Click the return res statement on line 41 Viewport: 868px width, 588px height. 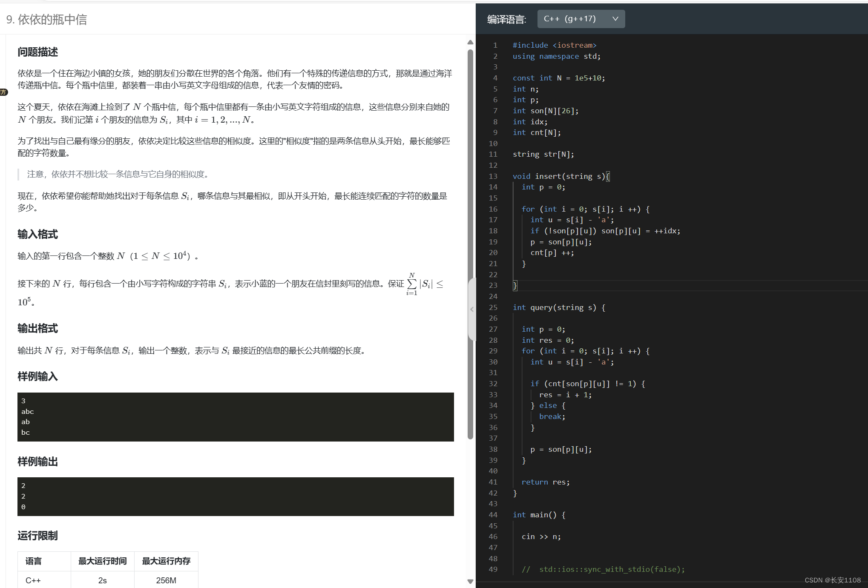[x=545, y=482]
